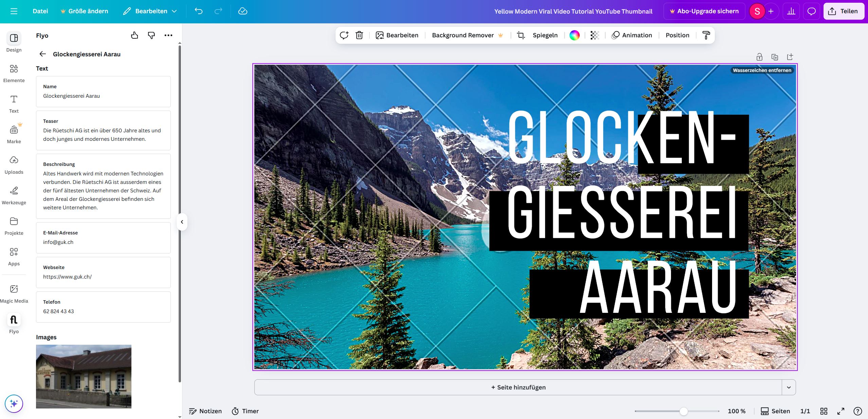Image resolution: width=868 pixels, height=419 pixels.
Task: Lock the selected element
Action: [759, 57]
